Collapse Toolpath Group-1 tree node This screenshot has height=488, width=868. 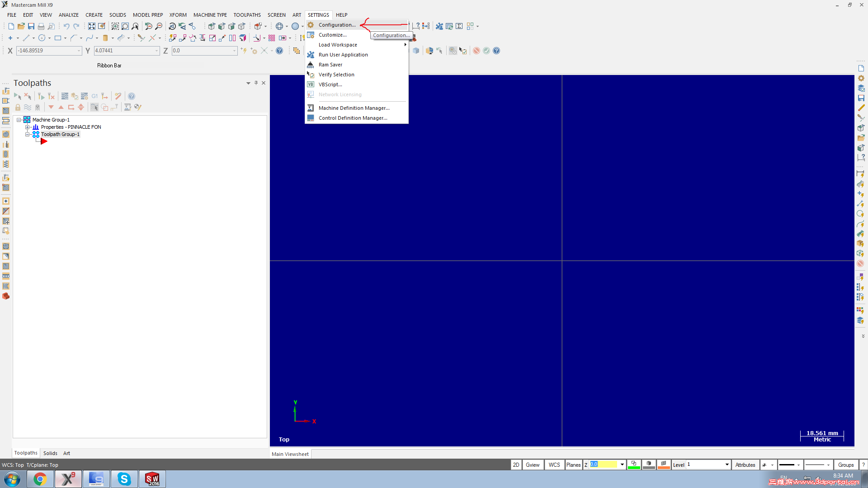click(x=27, y=134)
